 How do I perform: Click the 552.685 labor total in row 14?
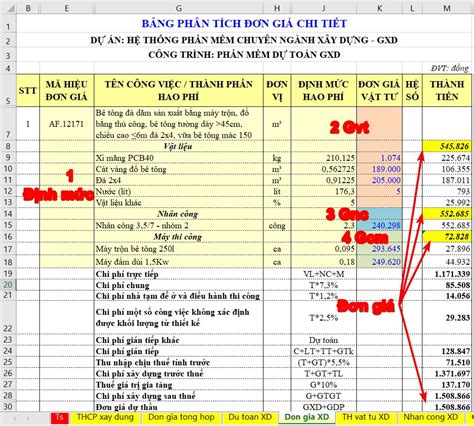click(x=447, y=214)
